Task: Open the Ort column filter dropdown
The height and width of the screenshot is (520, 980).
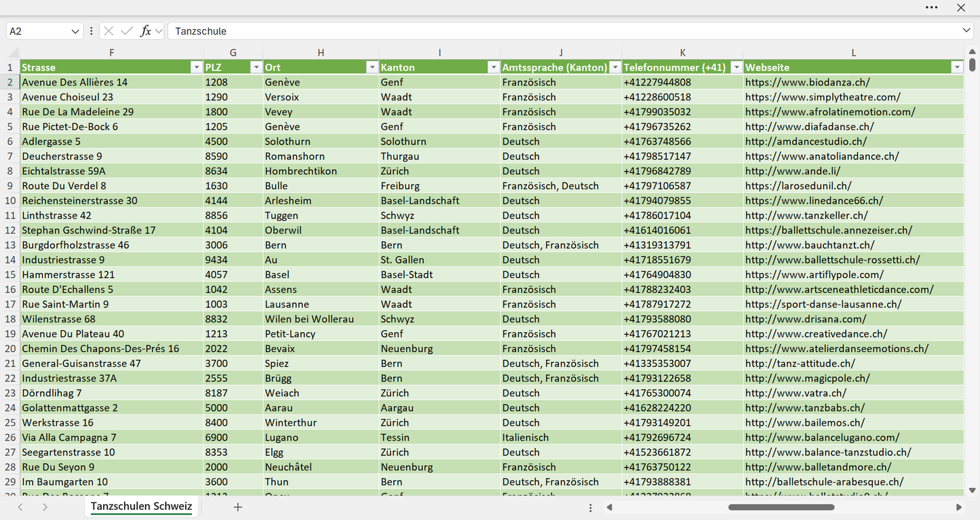Action: click(372, 67)
